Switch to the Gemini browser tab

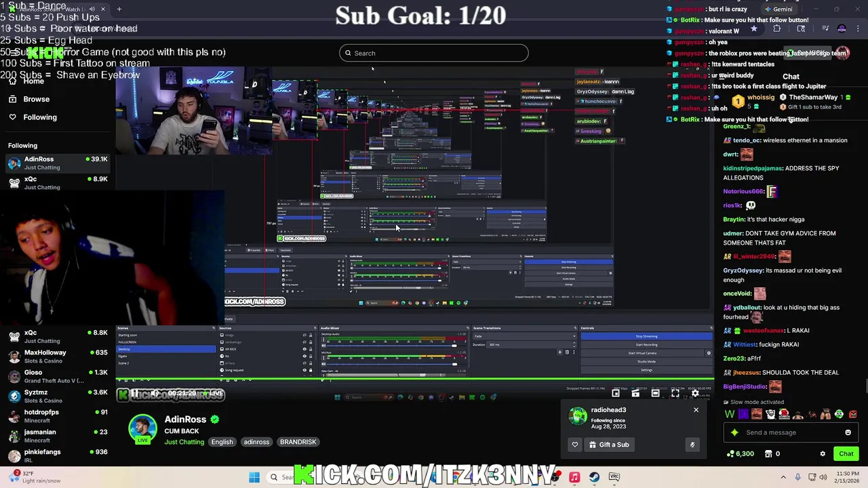point(778,9)
